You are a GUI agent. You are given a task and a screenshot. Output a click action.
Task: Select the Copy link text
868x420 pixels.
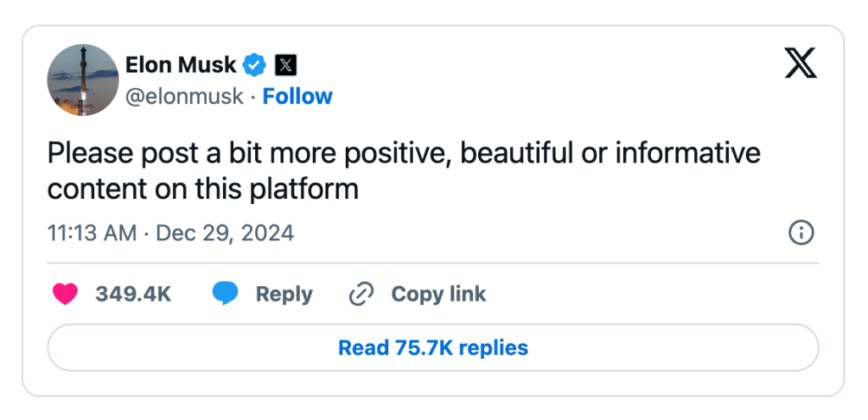(438, 294)
